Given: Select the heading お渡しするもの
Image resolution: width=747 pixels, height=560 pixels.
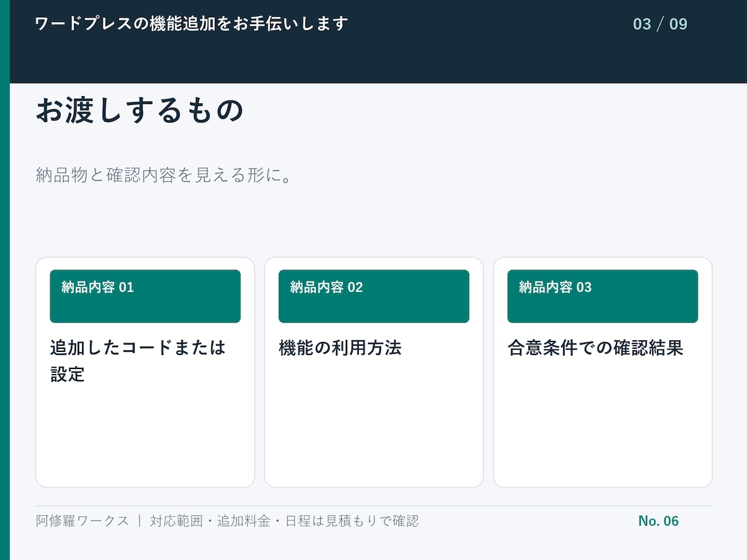Looking at the screenshot, I should [x=140, y=111].
